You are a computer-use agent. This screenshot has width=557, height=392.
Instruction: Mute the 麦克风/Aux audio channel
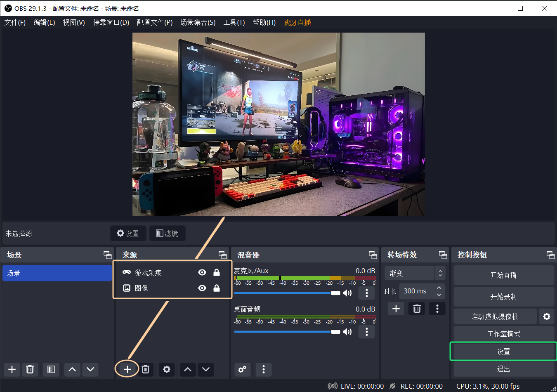point(348,293)
